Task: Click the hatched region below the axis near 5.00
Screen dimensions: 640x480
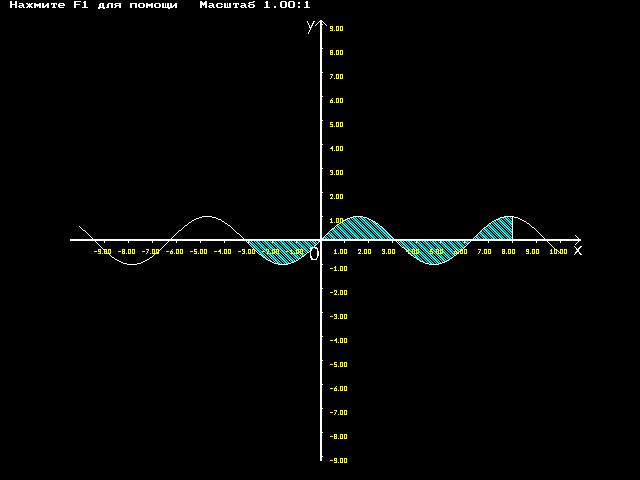Action: (433, 251)
